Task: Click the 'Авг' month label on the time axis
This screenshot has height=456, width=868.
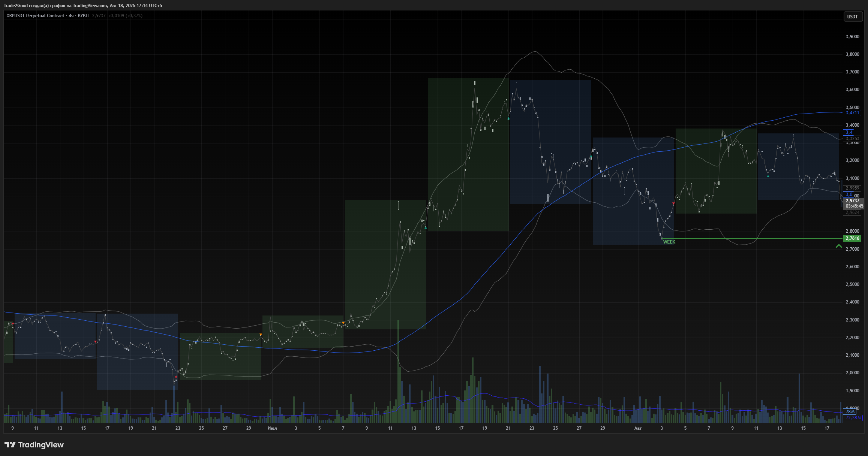Action: click(638, 428)
